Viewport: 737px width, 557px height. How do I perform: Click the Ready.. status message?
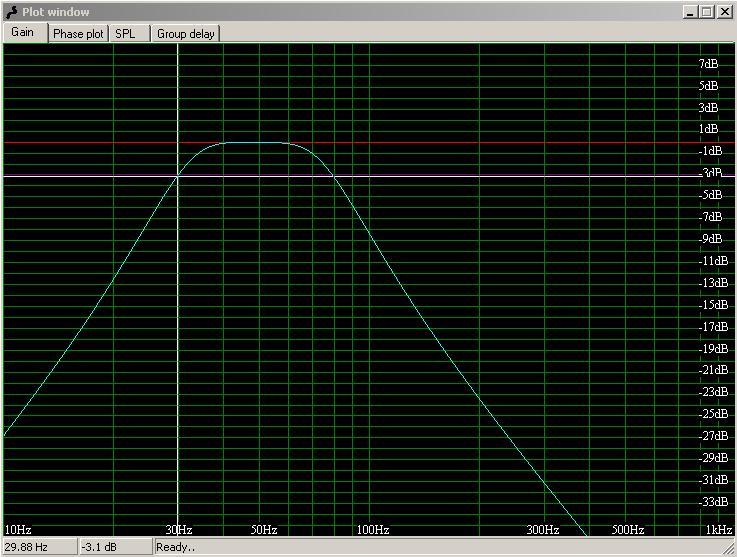[175, 547]
